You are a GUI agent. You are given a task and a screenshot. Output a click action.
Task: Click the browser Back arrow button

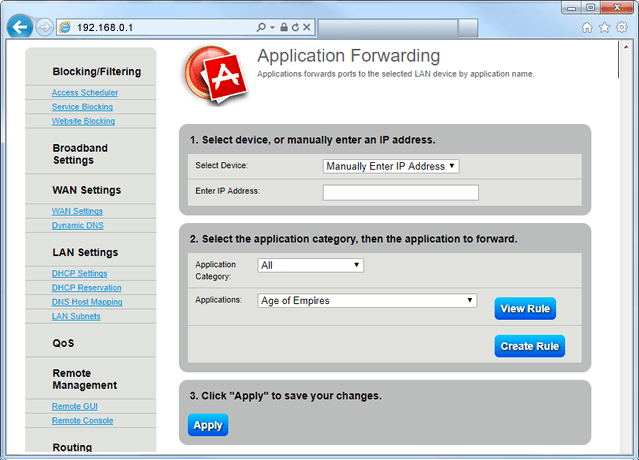point(19,27)
